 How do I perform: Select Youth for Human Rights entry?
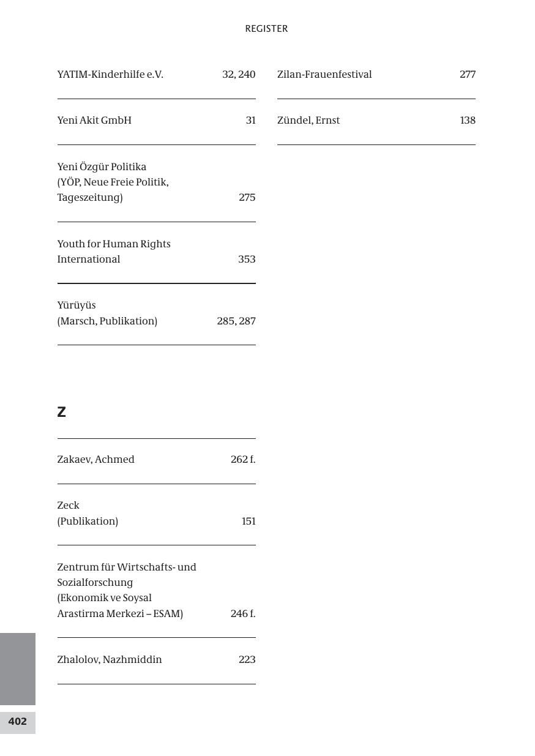click(x=114, y=244)
